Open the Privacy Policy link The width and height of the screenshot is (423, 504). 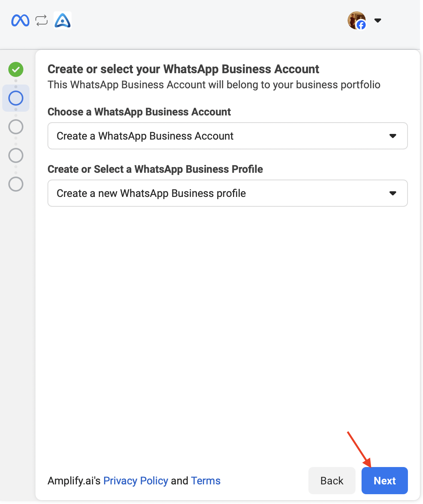[x=136, y=481]
